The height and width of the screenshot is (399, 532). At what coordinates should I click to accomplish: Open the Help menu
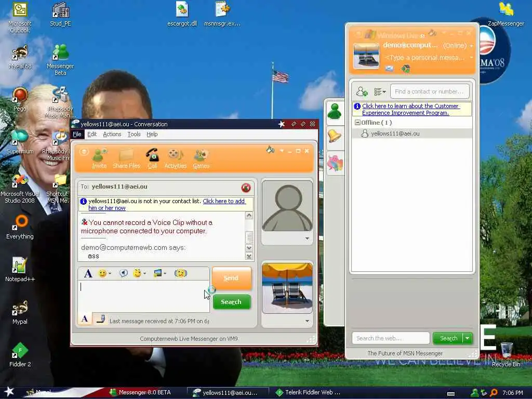(152, 135)
